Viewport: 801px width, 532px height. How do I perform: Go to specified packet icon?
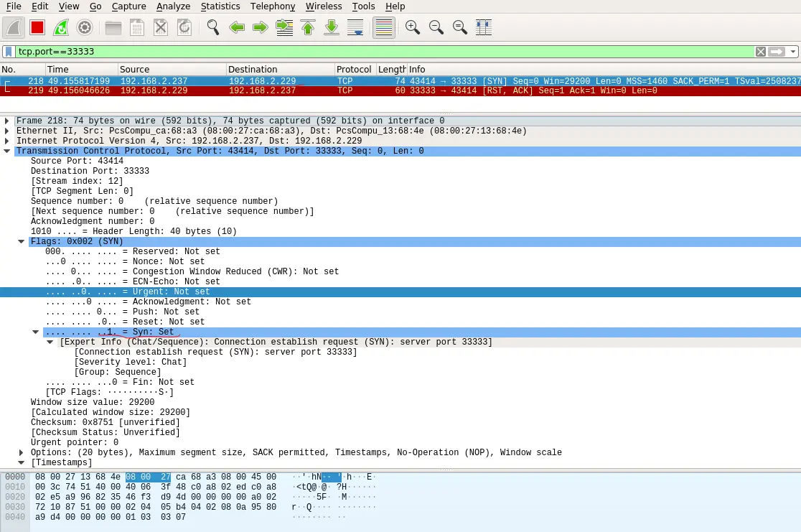tap(284, 27)
